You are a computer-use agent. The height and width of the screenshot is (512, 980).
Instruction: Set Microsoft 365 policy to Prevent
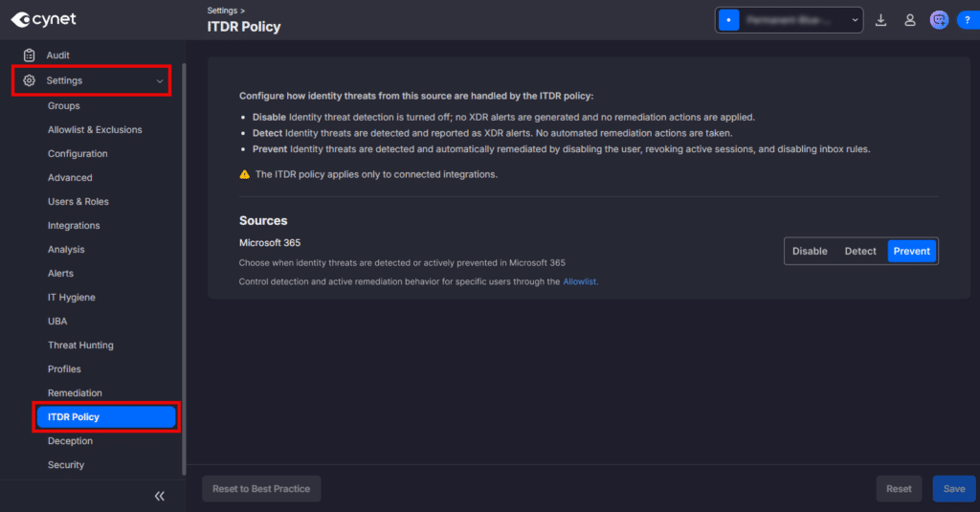(x=912, y=251)
